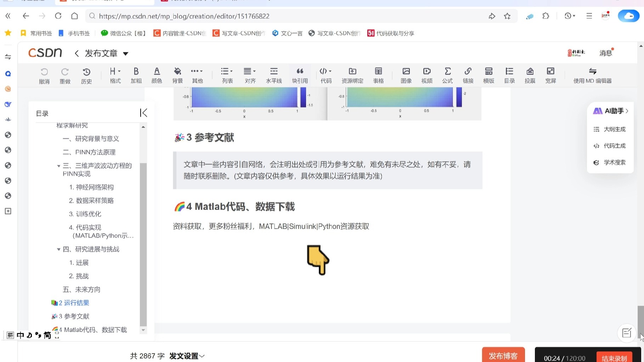The height and width of the screenshot is (362, 644).
Task: Undo the last edit with 撤销
Action: 44,75
